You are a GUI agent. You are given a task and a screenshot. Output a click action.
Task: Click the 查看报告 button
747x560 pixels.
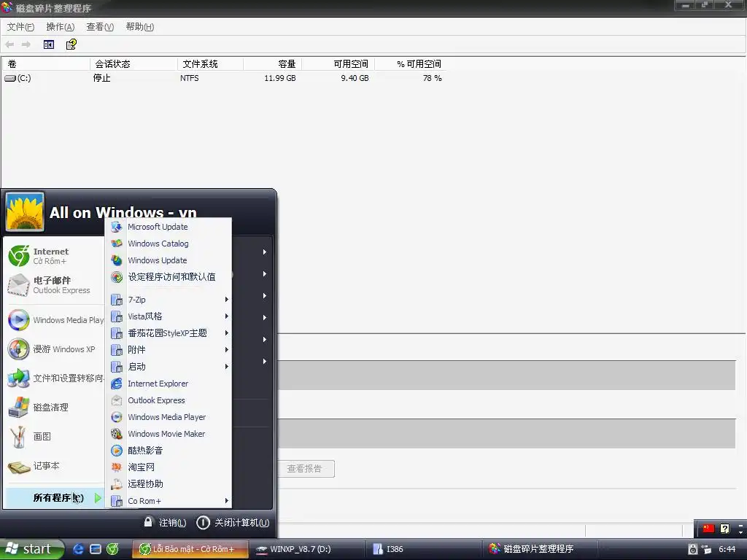(305, 469)
